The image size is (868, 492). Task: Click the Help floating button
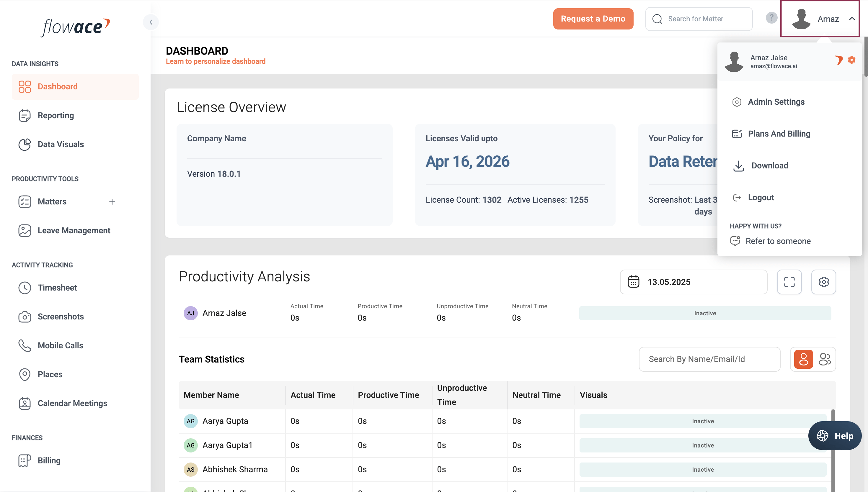tap(835, 436)
